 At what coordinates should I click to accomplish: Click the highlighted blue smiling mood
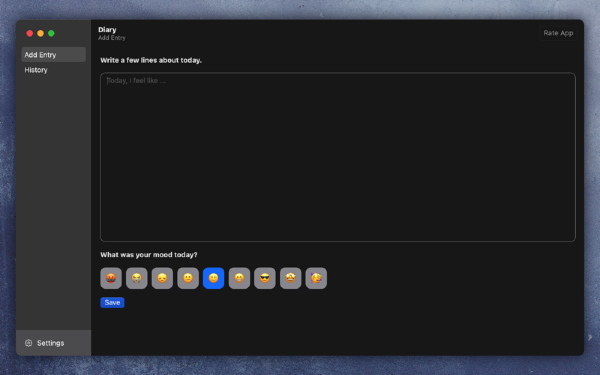214,278
